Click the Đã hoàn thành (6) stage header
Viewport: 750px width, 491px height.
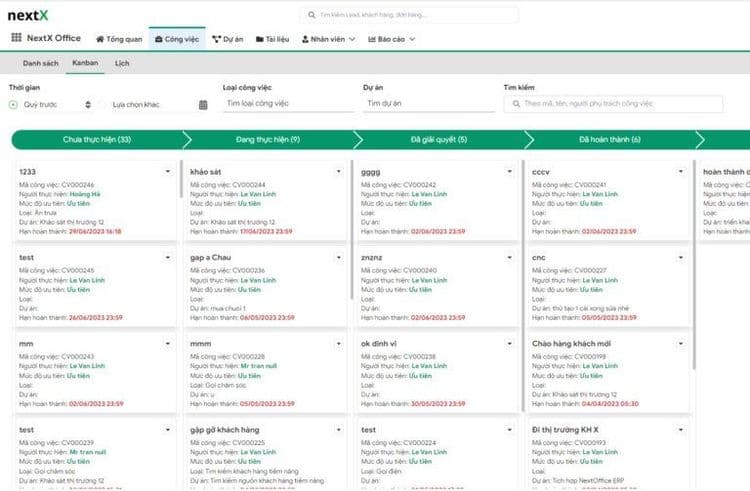click(609, 139)
